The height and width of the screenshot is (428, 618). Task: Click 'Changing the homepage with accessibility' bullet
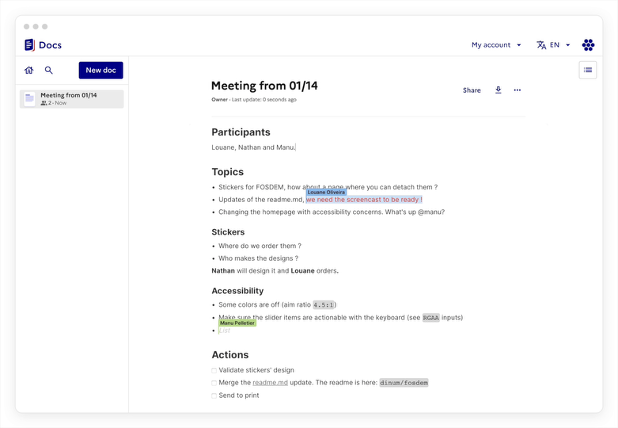(331, 212)
